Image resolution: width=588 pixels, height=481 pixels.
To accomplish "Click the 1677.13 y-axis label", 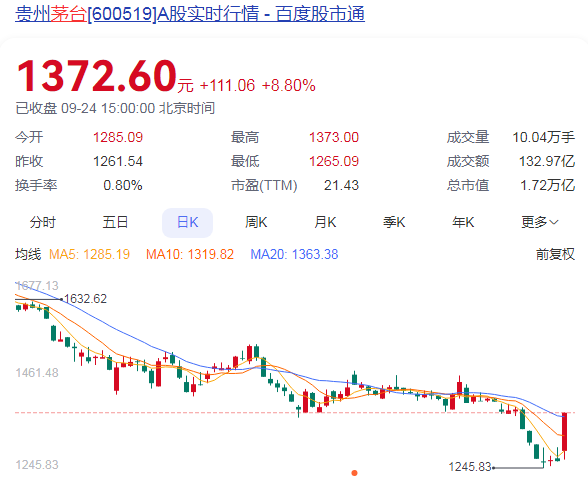I will (37, 286).
